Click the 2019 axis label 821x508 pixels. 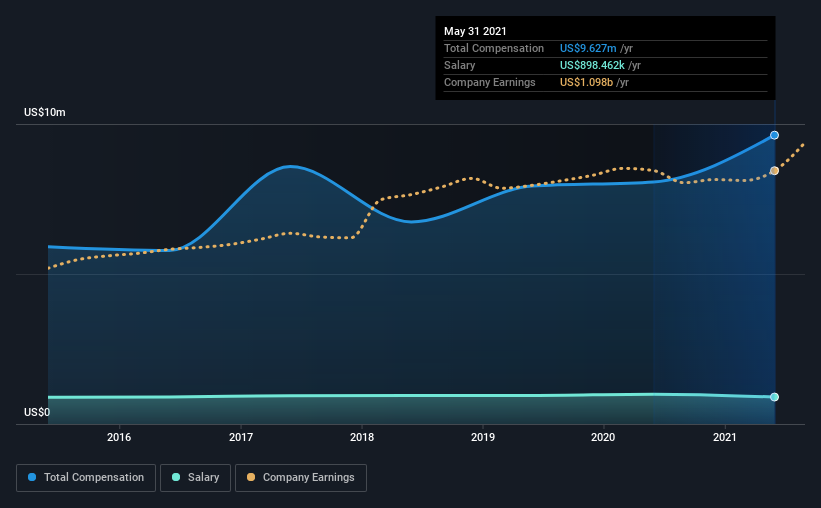483,437
